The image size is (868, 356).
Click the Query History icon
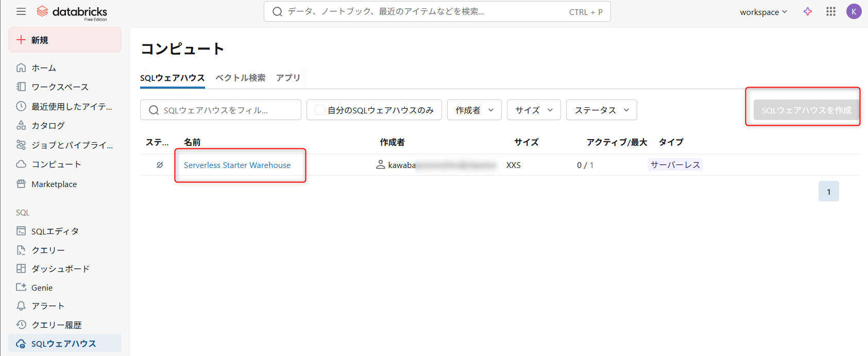pyautogui.click(x=21, y=325)
